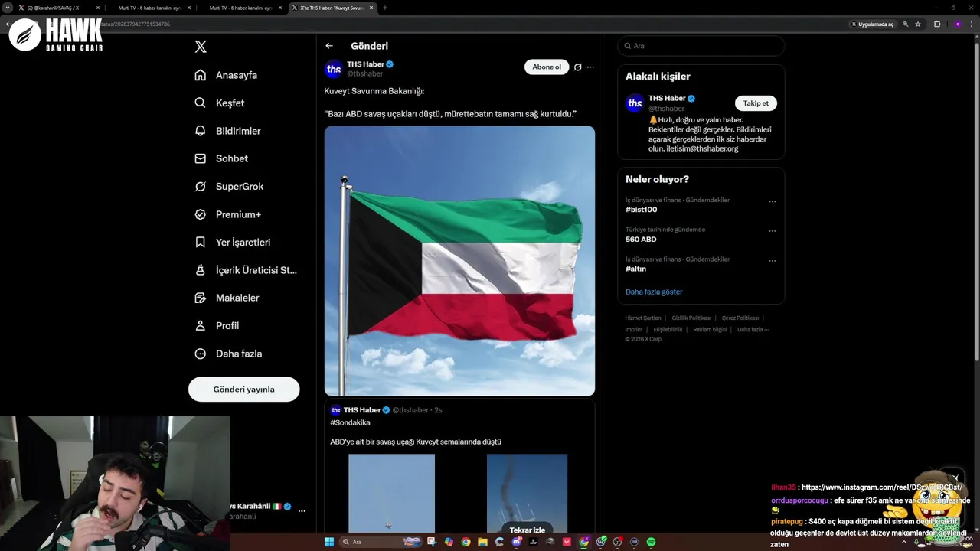The height and width of the screenshot is (551, 980).
Task: Open Gizlilik Politikası footer link
Action: coord(691,318)
